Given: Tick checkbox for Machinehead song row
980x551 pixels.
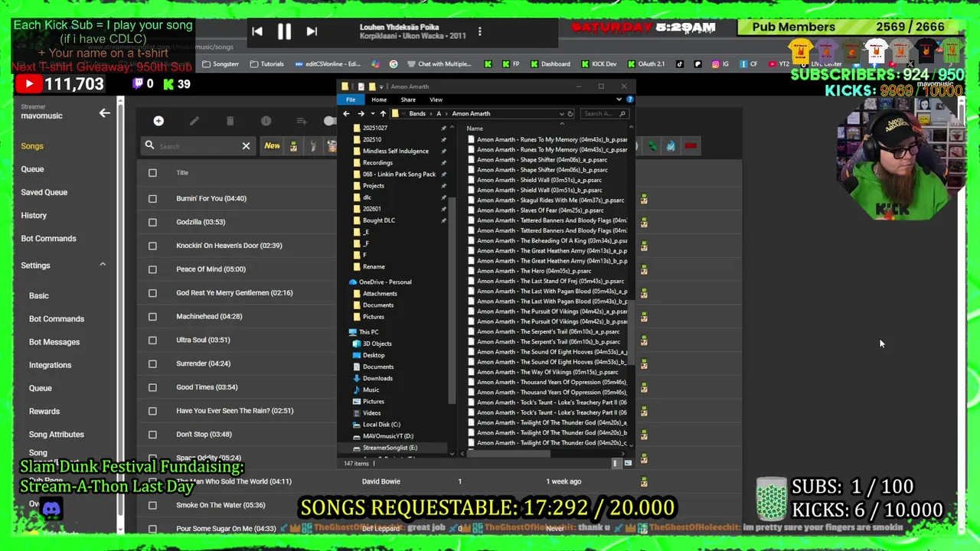Looking at the screenshot, I should (x=152, y=317).
